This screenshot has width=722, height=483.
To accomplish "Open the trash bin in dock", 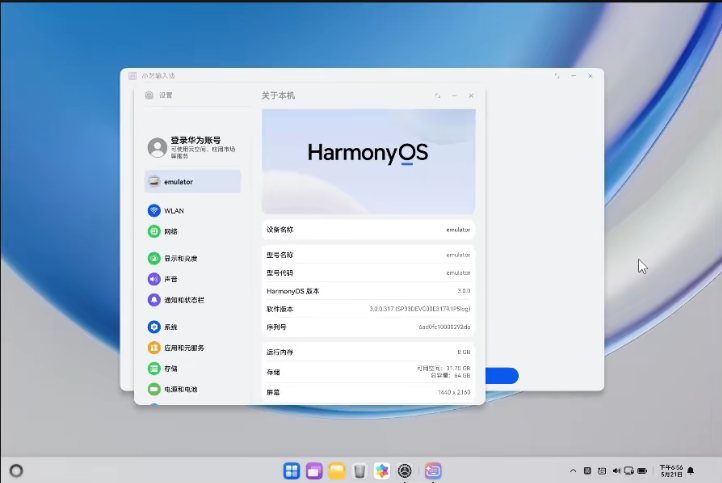I will tap(359, 471).
